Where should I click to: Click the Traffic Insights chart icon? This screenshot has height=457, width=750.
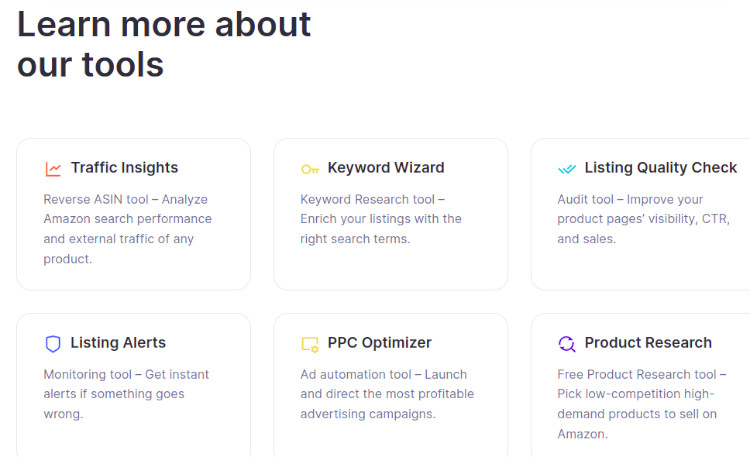(x=53, y=169)
